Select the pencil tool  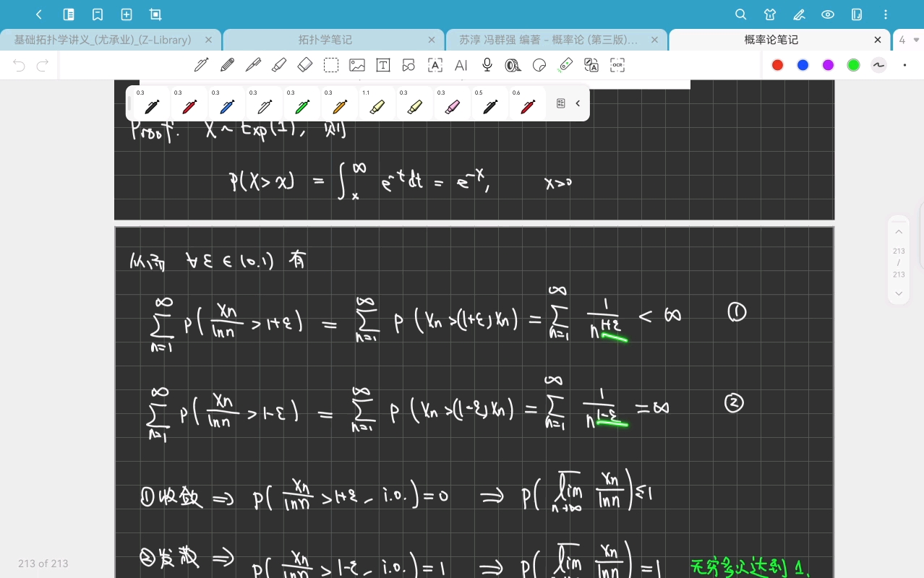[x=227, y=65]
